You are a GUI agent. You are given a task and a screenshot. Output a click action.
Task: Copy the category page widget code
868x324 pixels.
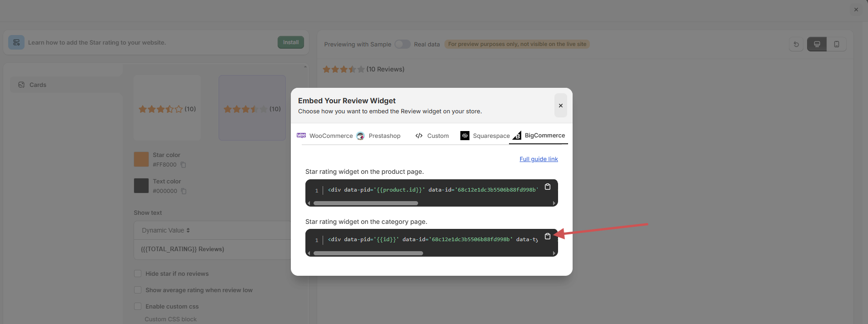click(548, 236)
